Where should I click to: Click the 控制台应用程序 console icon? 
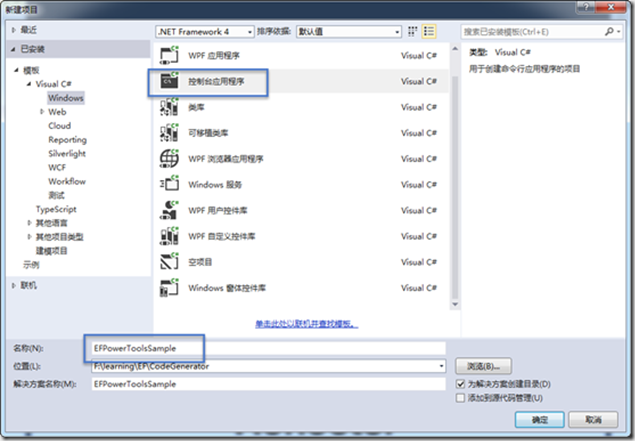[x=169, y=81]
